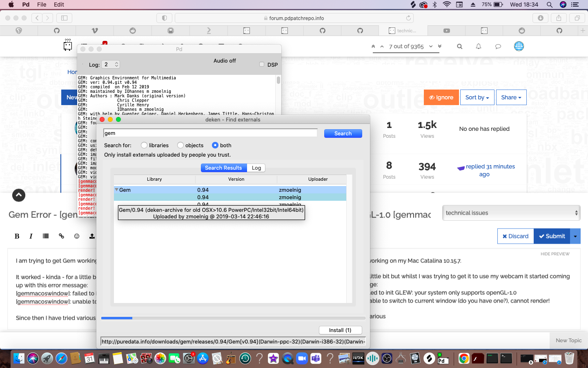This screenshot has height=368, width=588.
Task: Open the Pd app in Dock
Action: click(x=443, y=359)
